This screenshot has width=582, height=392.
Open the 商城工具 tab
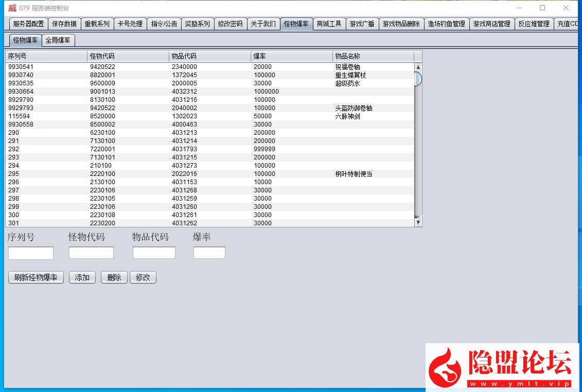pos(329,24)
